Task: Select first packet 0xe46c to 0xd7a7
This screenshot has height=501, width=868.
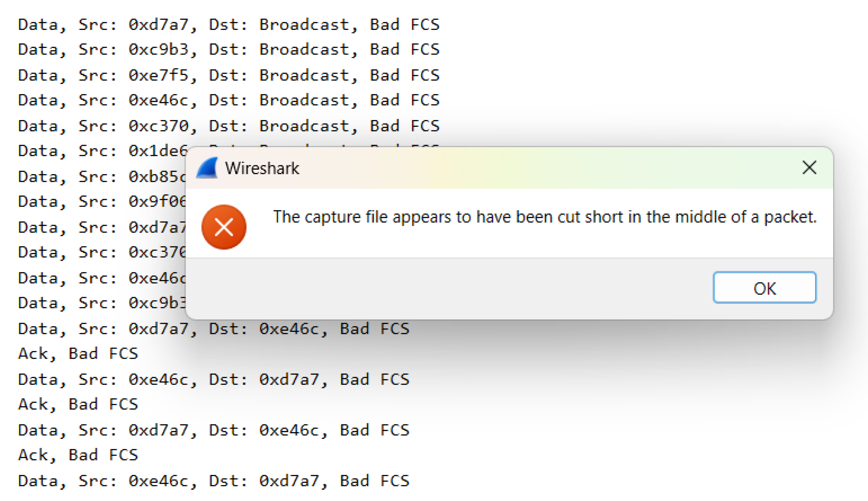Action: click(x=213, y=380)
